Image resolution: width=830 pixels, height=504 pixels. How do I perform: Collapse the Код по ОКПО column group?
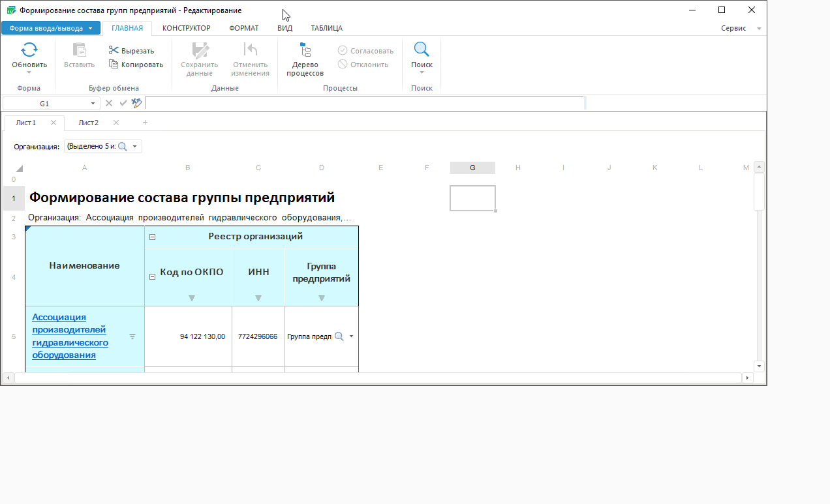(152, 276)
